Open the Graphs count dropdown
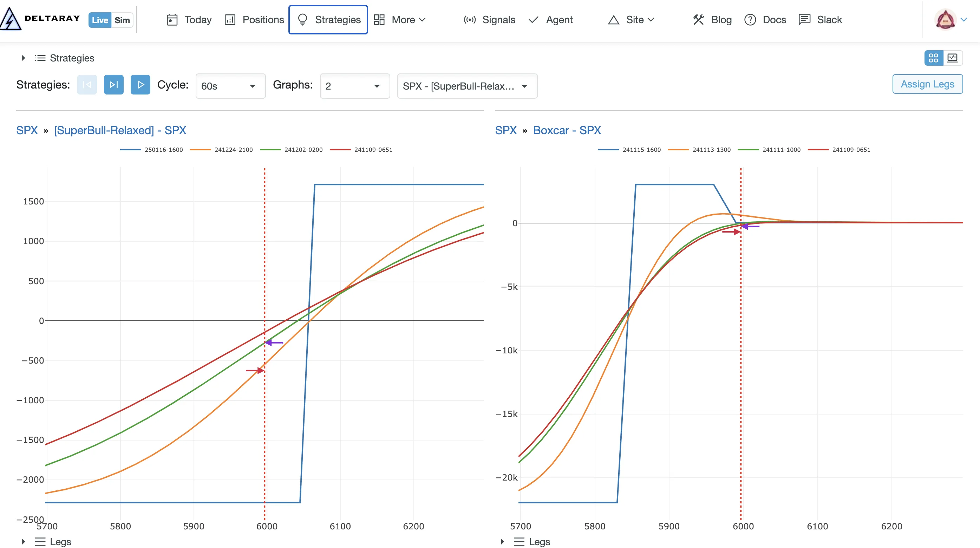The height and width of the screenshot is (548, 980). pos(354,86)
